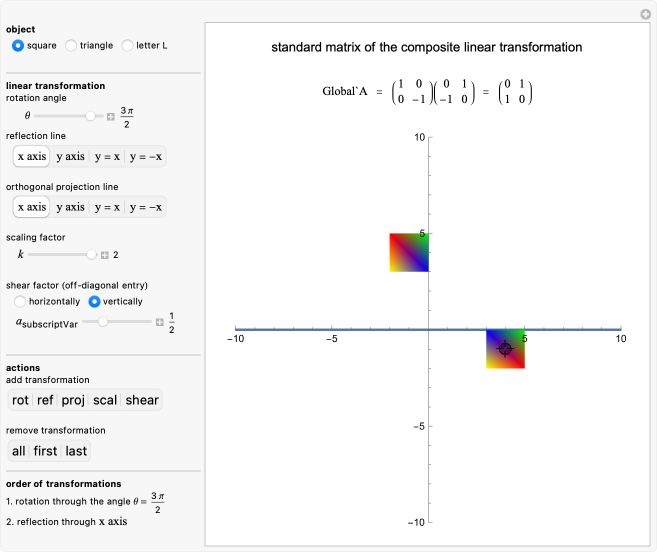Select the square object option

point(17,45)
